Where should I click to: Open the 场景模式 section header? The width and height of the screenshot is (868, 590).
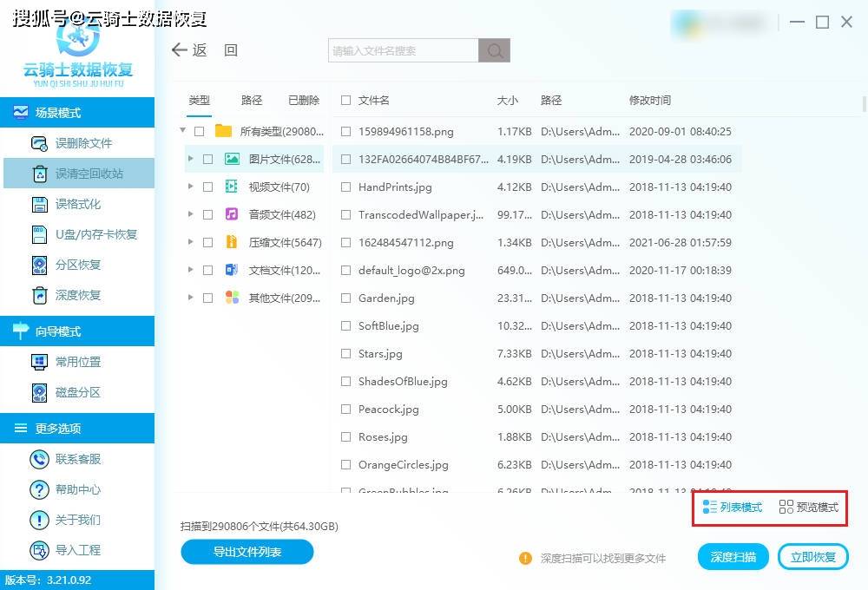pos(77,112)
